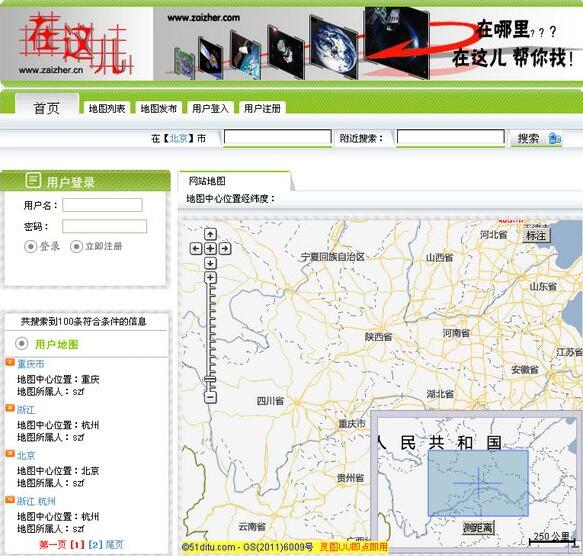Viewport: 583px width, 556px height.
Task: Focus the city search input field
Action: point(277,137)
